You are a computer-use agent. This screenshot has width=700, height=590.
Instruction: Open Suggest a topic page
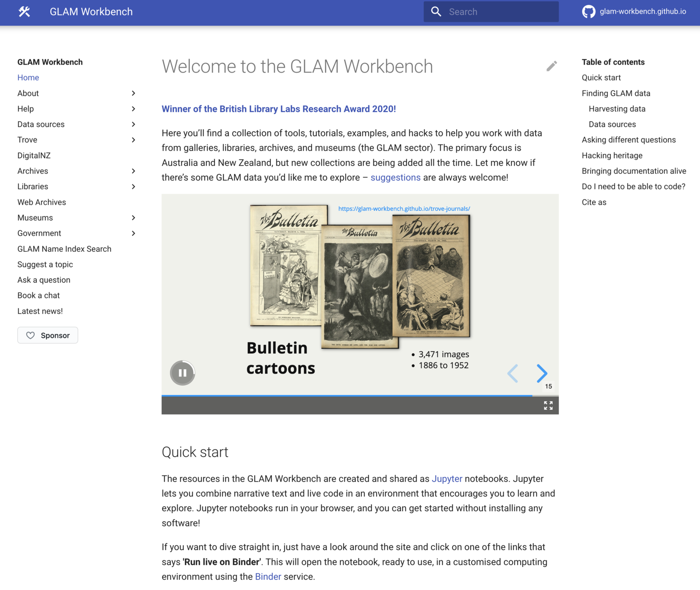pyautogui.click(x=45, y=264)
